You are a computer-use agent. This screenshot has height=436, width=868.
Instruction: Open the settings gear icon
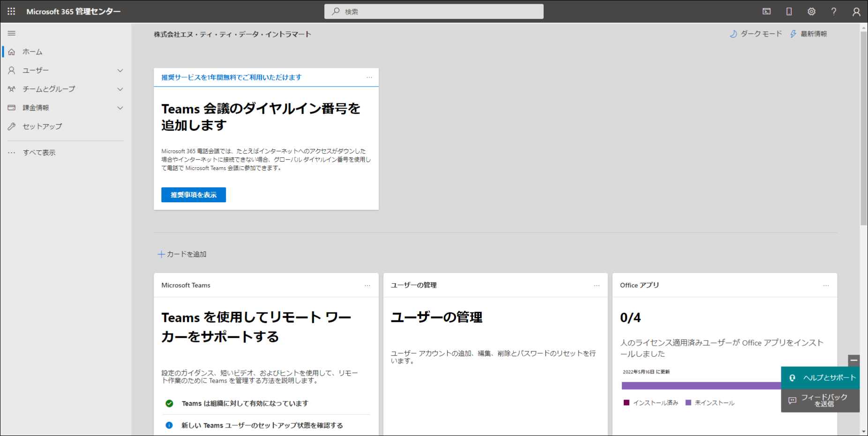point(811,12)
